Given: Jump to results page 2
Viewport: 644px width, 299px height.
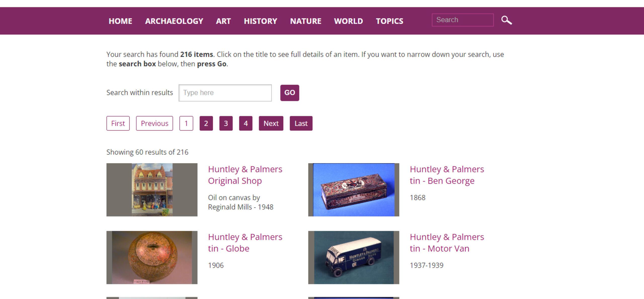Looking at the screenshot, I should [x=206, y=123].
